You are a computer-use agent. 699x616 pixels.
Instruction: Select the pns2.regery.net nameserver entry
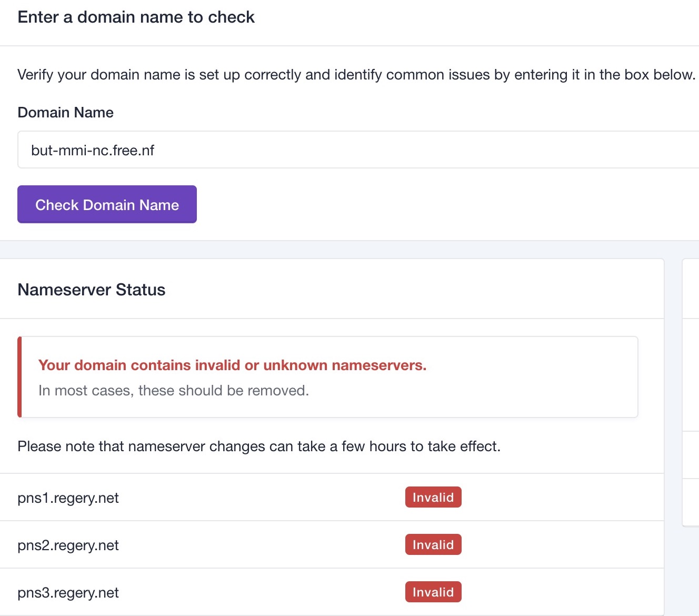coord(68,545)
